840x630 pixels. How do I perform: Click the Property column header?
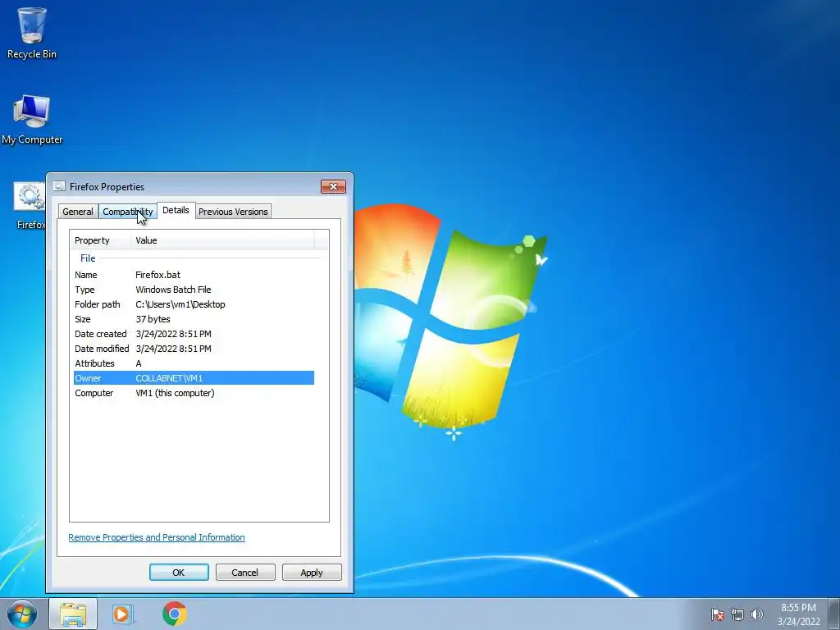100,240
